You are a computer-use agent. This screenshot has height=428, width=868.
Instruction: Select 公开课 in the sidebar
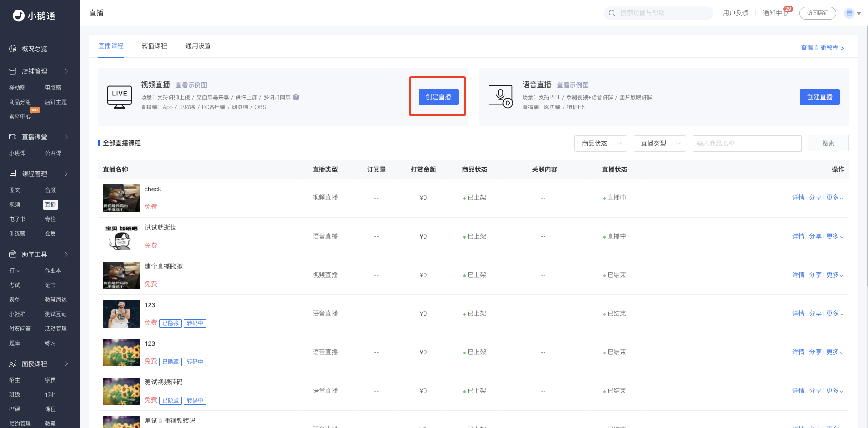[53, 154]
